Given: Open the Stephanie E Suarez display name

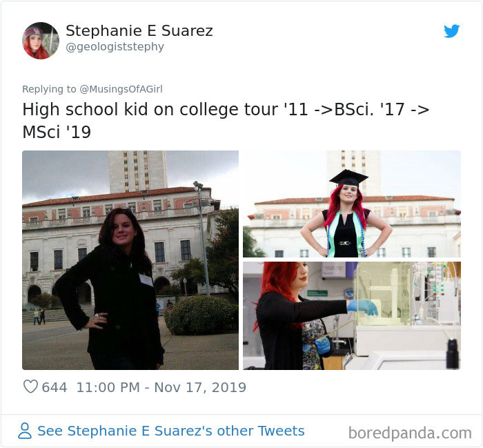Looking at the screenshot, I should (x=139, y=30).
